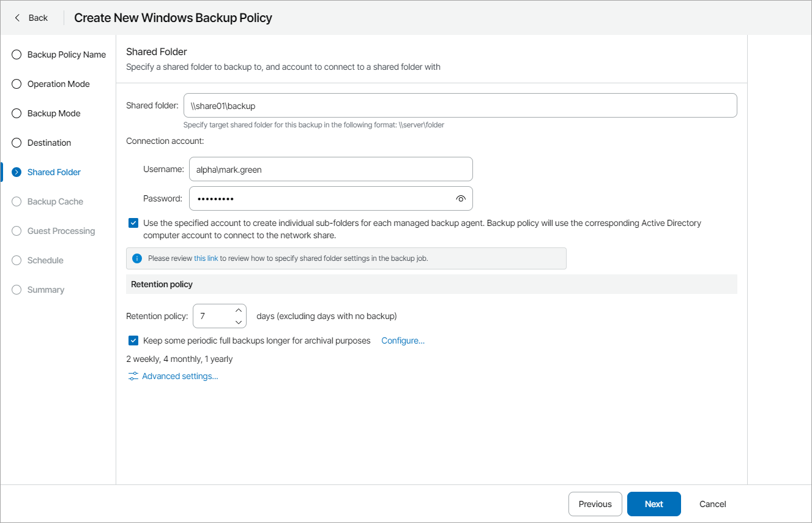
Task: Switch to the Guest Processing step
Action: tap(16, 231)
